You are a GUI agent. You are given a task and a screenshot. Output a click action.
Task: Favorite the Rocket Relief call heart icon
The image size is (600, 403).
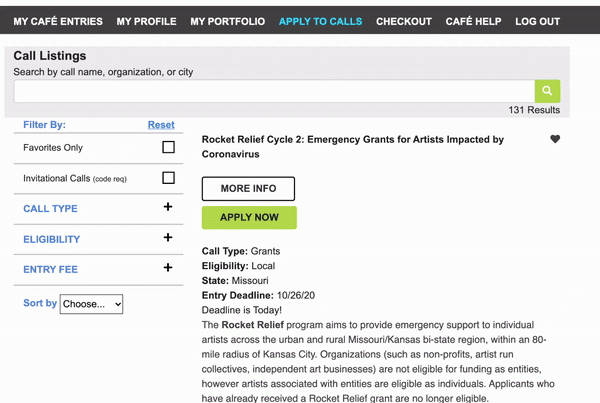click(555, 139)
